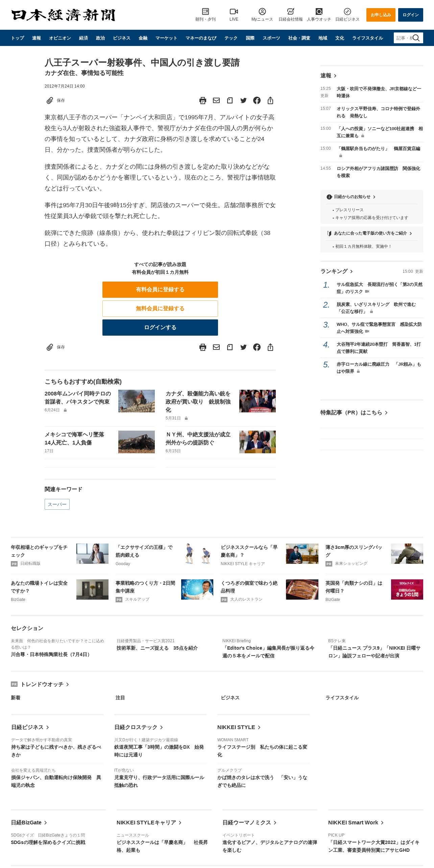Open the 日経ウーマノミクス section heading
Screen dimensions: 434x868
(x=249, y=822)
